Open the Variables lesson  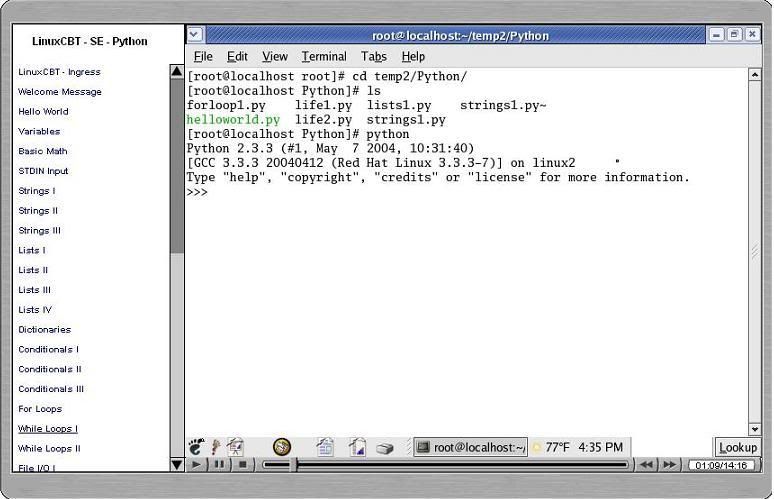[x=39, y=131]
